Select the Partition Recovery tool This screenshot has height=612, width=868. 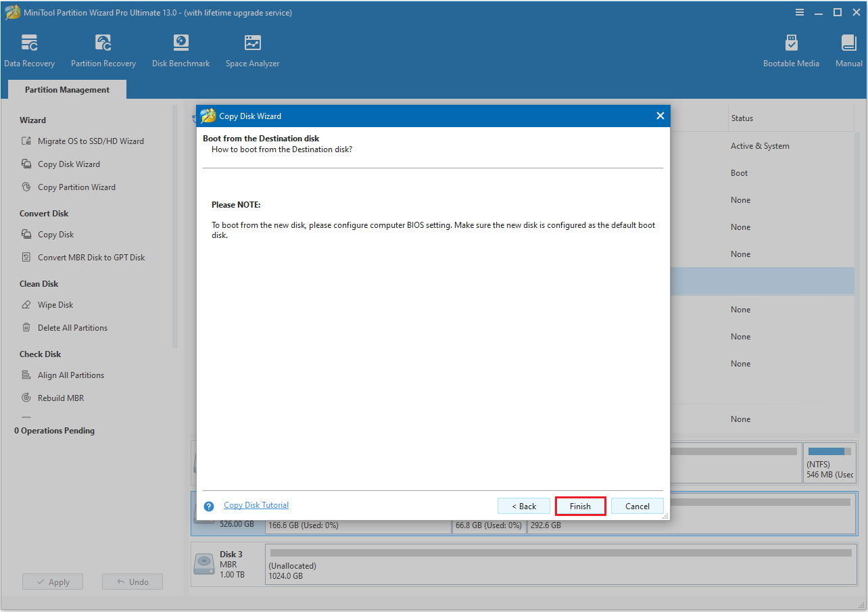point(103,49)
